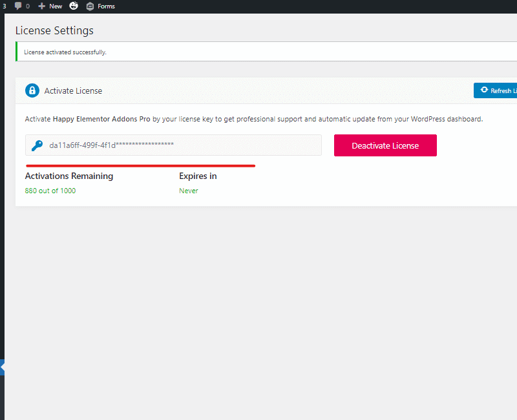
Task: Click the plus icon beside New
Action: (41, 6)
